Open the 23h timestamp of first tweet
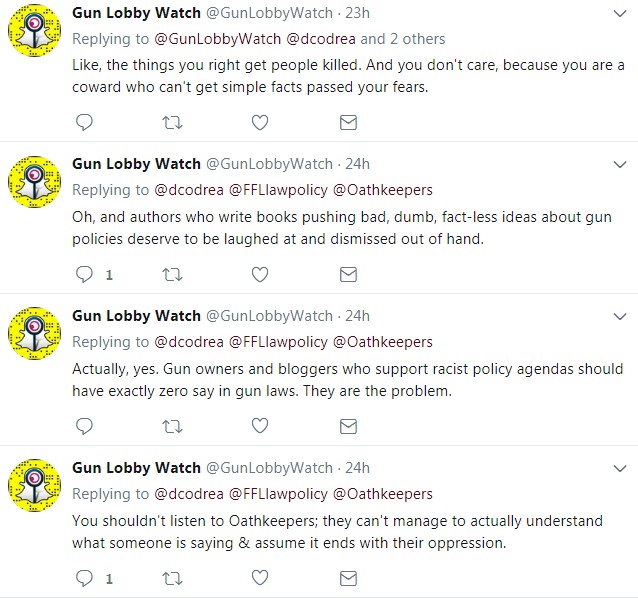 point(356,12)
